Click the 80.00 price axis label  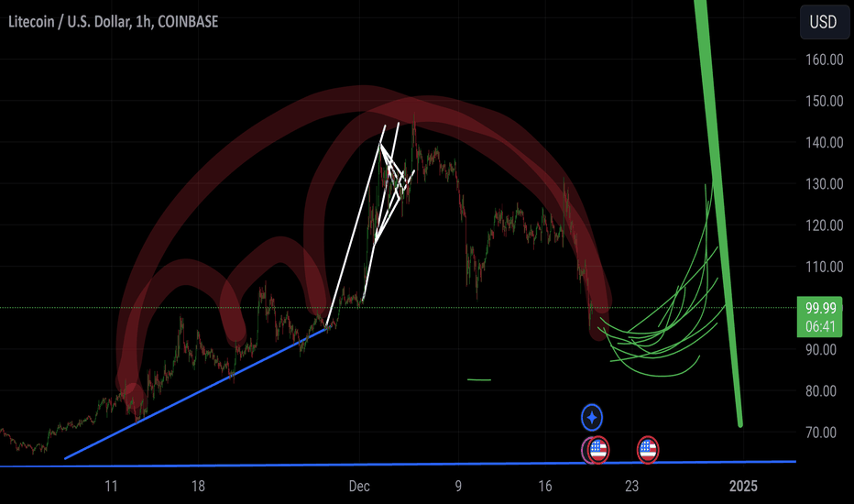click(821, 390)
